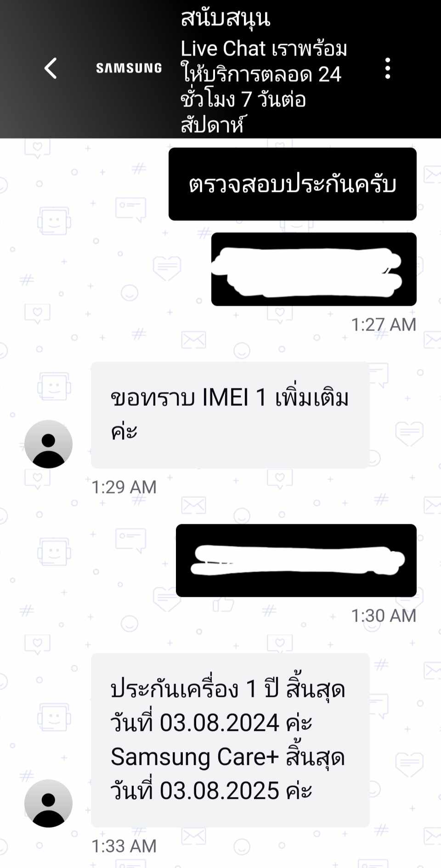Select the redacted message sent at 1:30 AM
Screen dimensions: 441x868
296,560
